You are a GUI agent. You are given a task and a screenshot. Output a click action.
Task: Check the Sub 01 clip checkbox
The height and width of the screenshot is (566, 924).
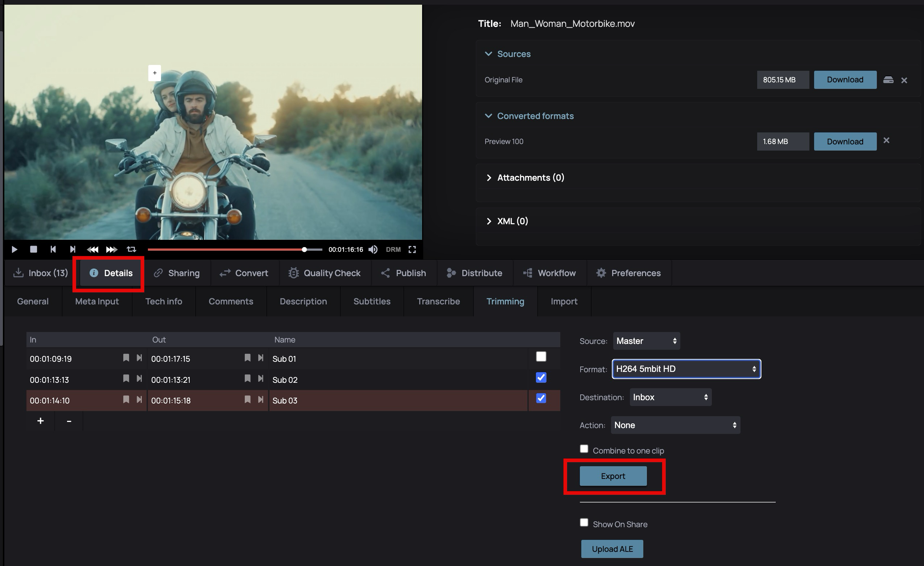click(x=541, y=356)
